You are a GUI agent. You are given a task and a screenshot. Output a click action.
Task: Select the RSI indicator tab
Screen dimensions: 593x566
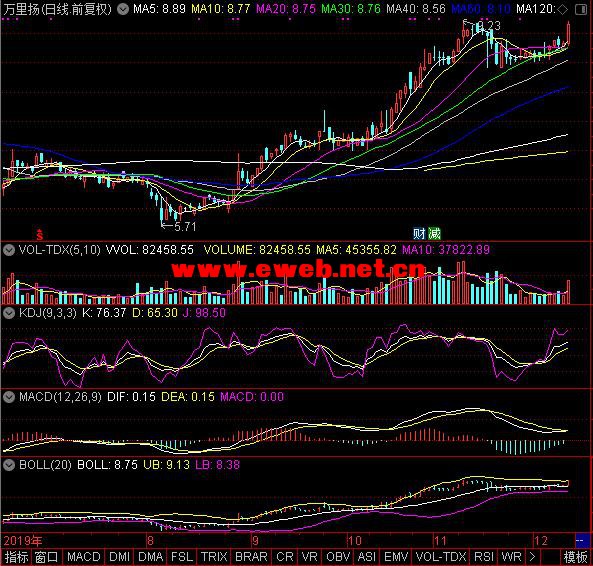[484, 557]
